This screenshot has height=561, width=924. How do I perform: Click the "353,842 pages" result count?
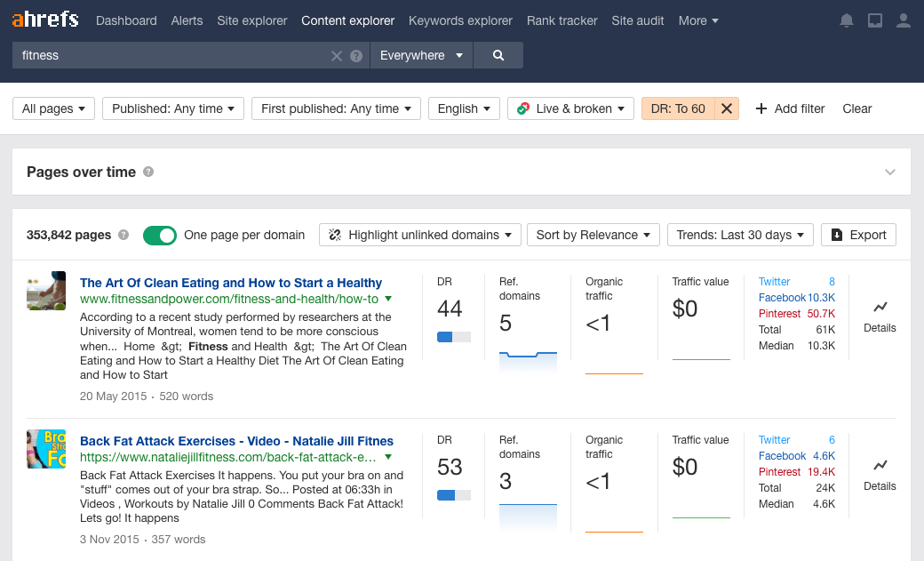[68, 235]
